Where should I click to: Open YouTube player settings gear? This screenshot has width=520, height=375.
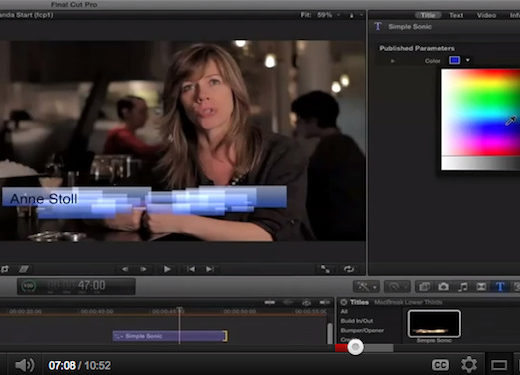tap(469, 365)
